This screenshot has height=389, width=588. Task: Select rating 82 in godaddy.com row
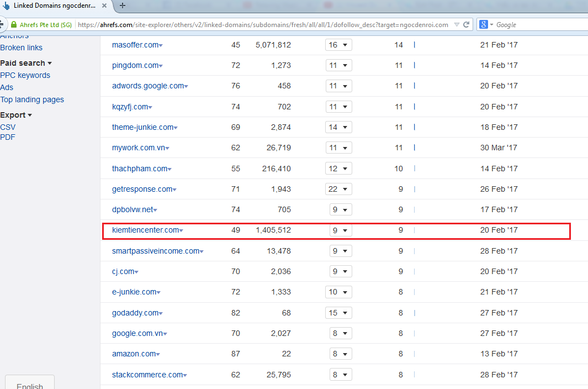(236, 313)
